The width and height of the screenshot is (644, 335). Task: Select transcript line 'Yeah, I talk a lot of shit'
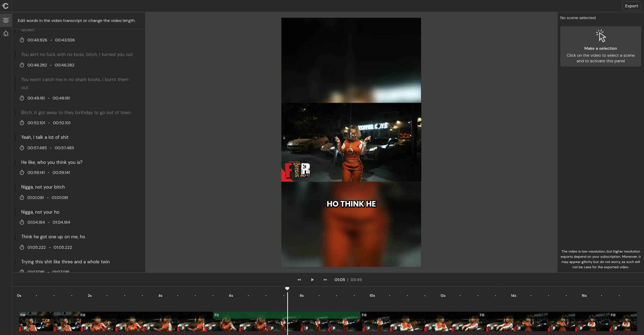[x=45, y=137]
